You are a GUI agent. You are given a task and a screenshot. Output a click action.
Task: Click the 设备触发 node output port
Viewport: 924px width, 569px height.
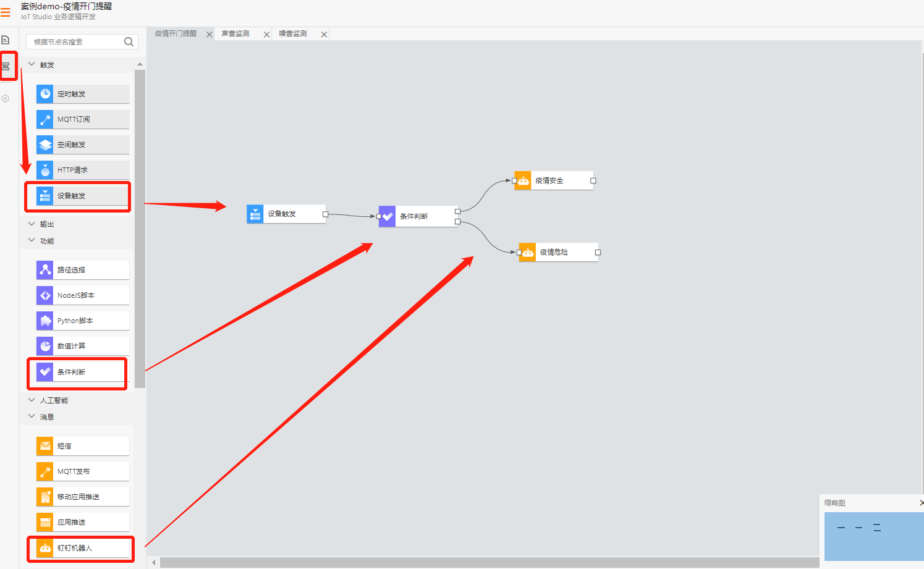tap(326, 214)
